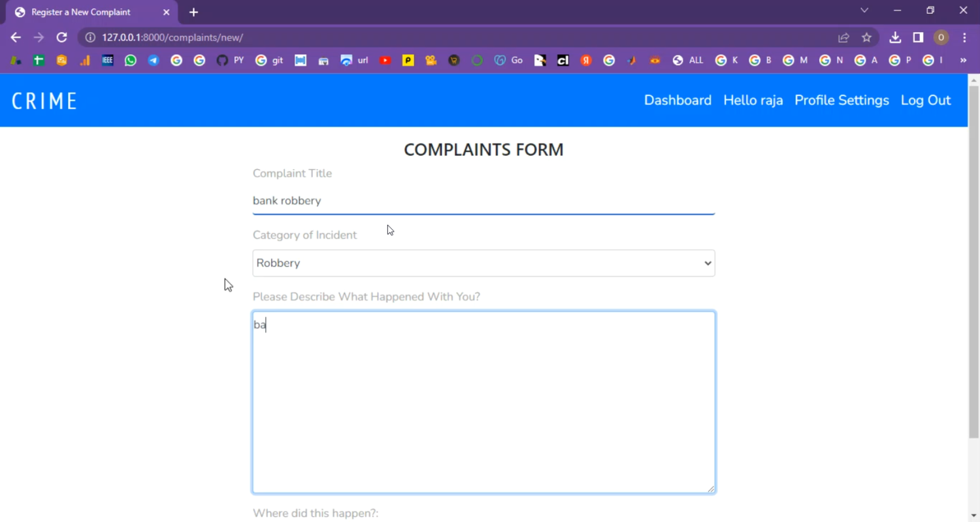
Task: Open the Google bookmark labeled N
Action: point(831,60)
